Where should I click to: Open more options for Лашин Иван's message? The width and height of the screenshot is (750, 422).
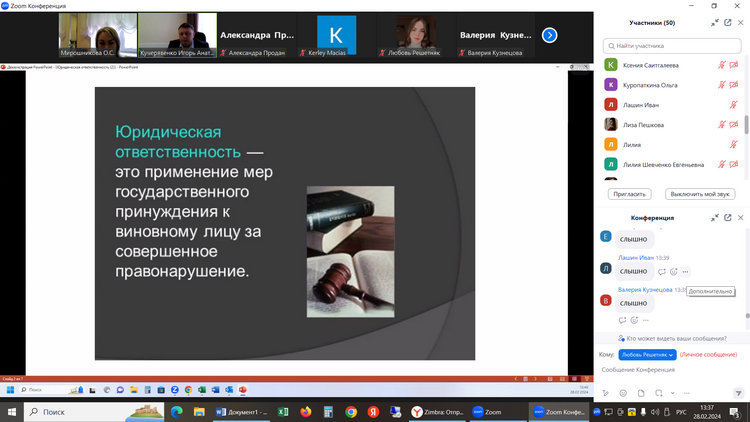point(686,272)
